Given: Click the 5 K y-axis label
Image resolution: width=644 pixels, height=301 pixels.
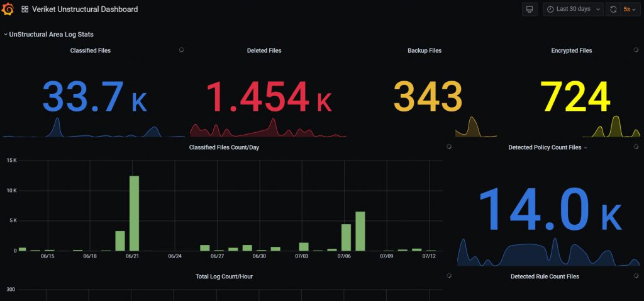Looking at the screenshot, I should 13,220.
